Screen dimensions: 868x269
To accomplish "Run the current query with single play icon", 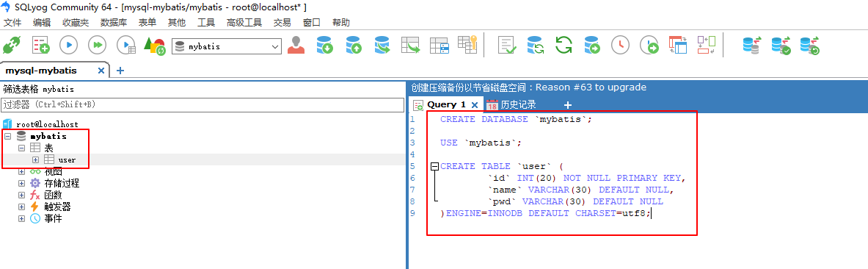I will coord(69,46).
